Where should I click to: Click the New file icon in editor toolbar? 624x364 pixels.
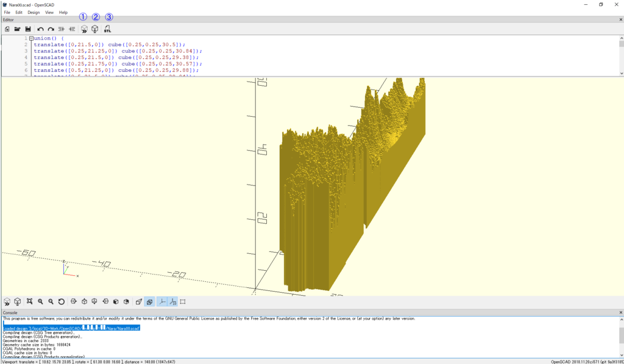click(7, 29)
